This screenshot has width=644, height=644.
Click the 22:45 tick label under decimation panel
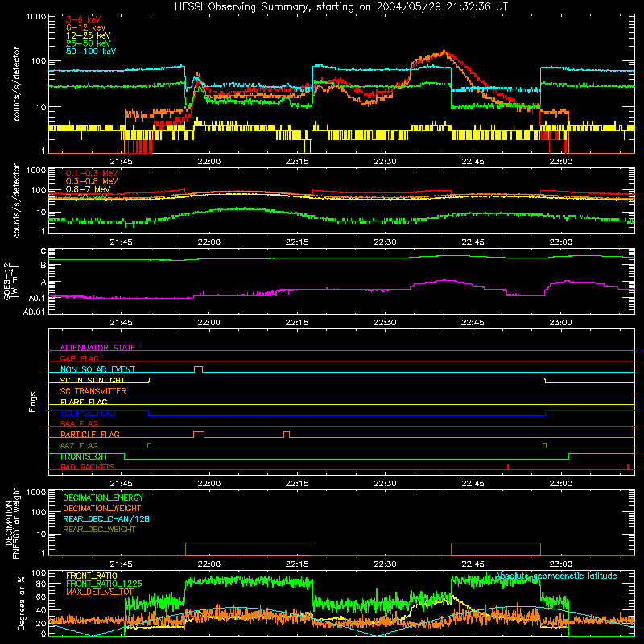473,564
